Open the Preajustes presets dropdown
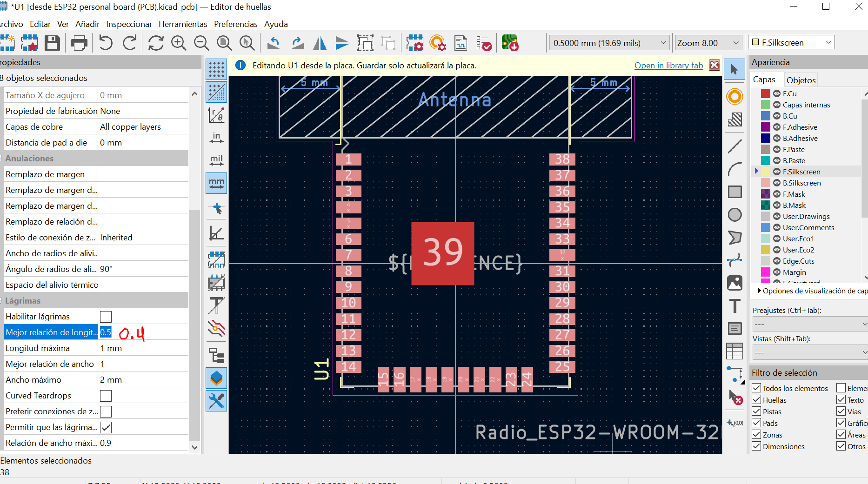The width and height of the screenshot is (868, 484). 810,324
